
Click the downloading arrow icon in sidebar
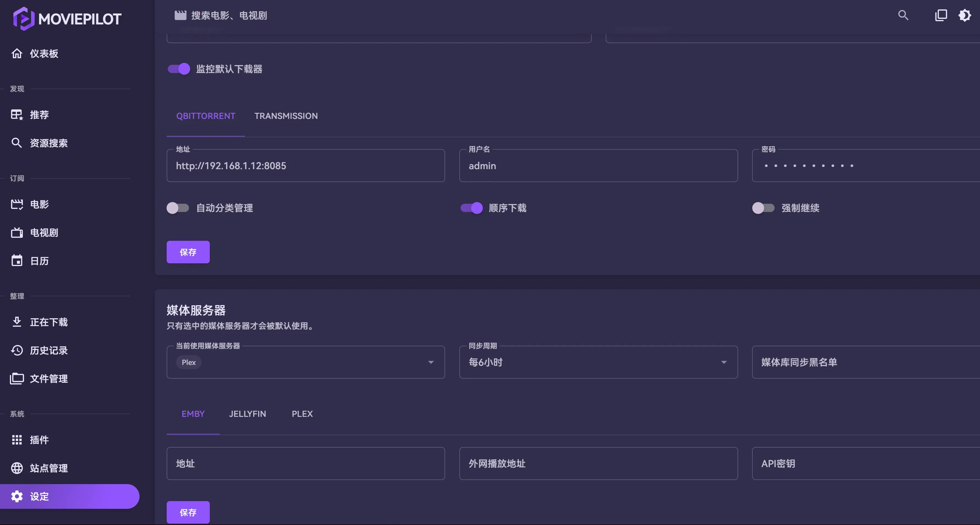click(17, 322)
